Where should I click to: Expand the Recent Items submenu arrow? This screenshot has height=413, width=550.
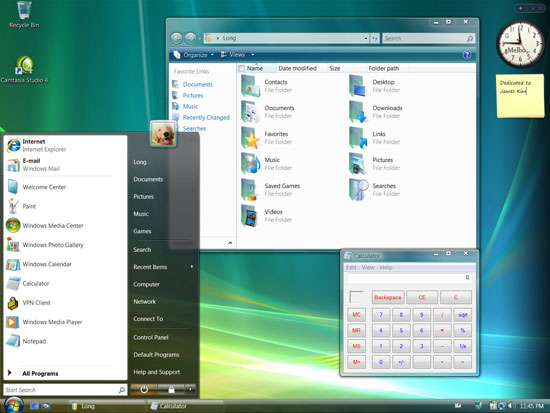tap(192, 267)
